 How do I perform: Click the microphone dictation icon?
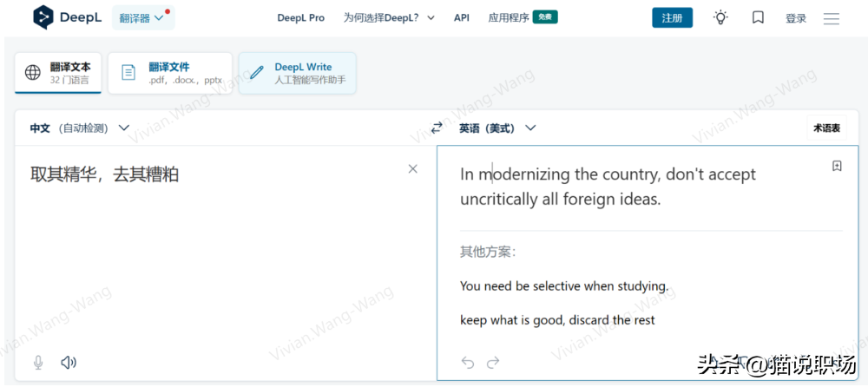click(38, 363)
